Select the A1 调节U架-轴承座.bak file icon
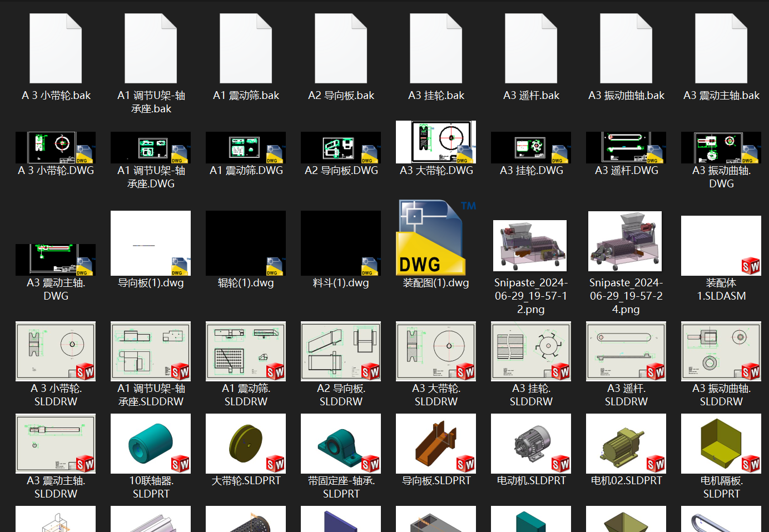 coord(151,48)
